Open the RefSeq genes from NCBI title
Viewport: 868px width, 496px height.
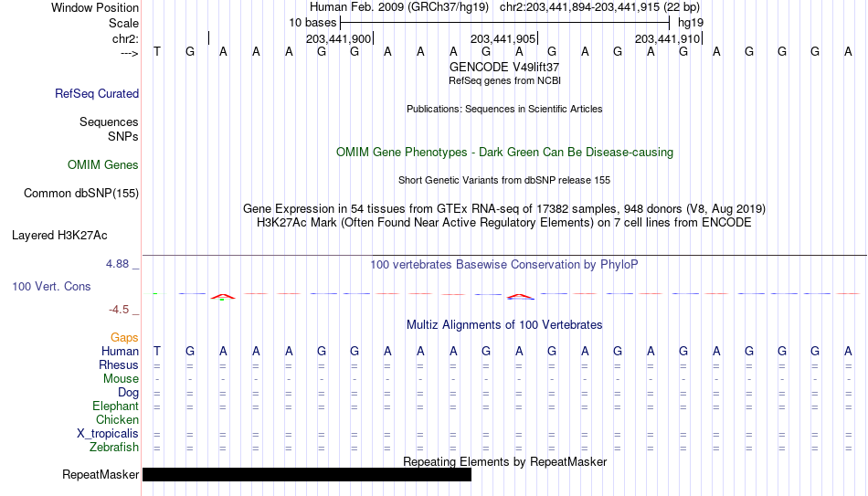pos(504,80)
